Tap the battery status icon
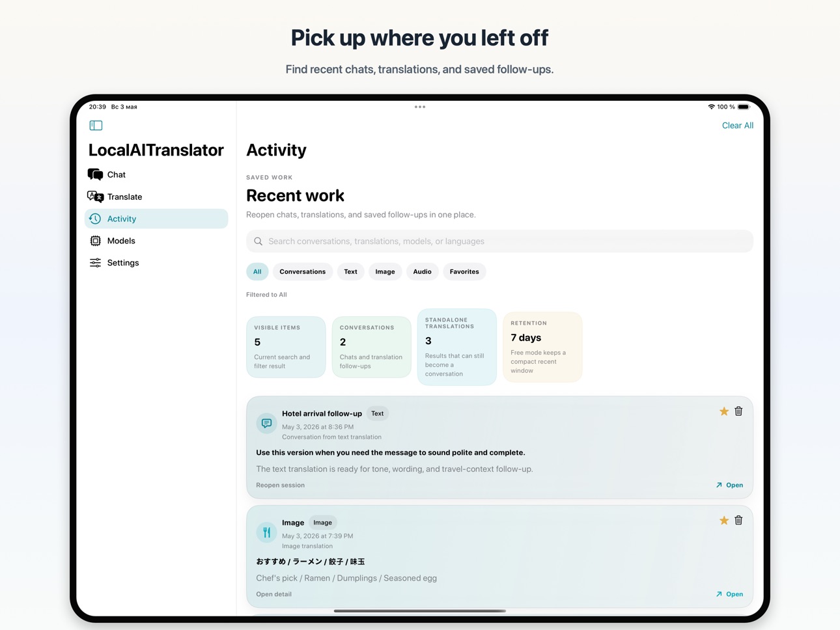840x630 pixels. click(x=744, y=107)
